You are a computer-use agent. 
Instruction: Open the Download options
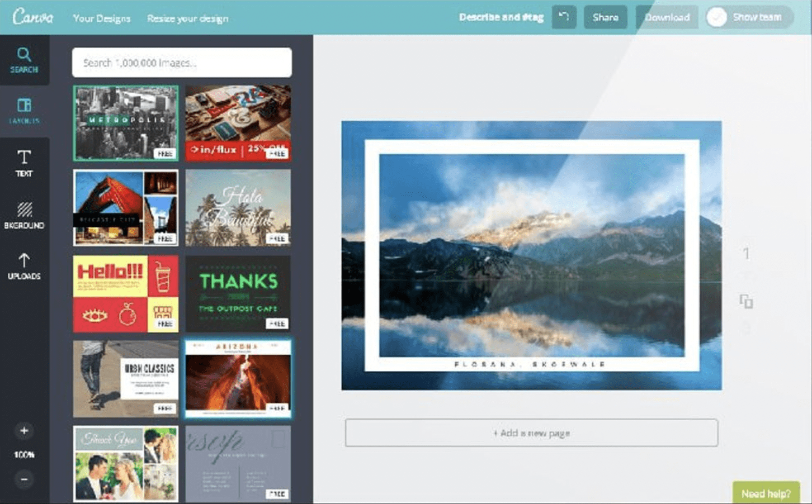click(x=667, y=17)
